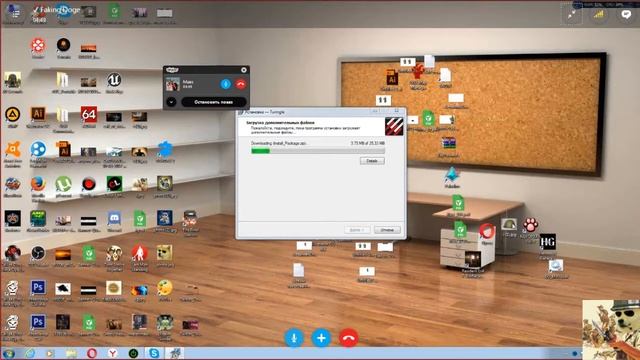Launch Mozilla Firefox from the desktop
640x360 pixels.
coord(38,184)
